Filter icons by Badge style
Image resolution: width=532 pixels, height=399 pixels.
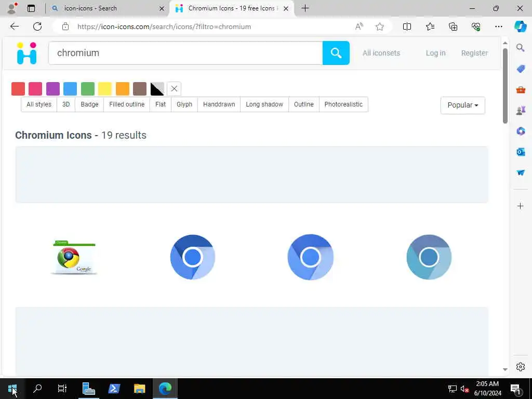click(x=89, y=104)
